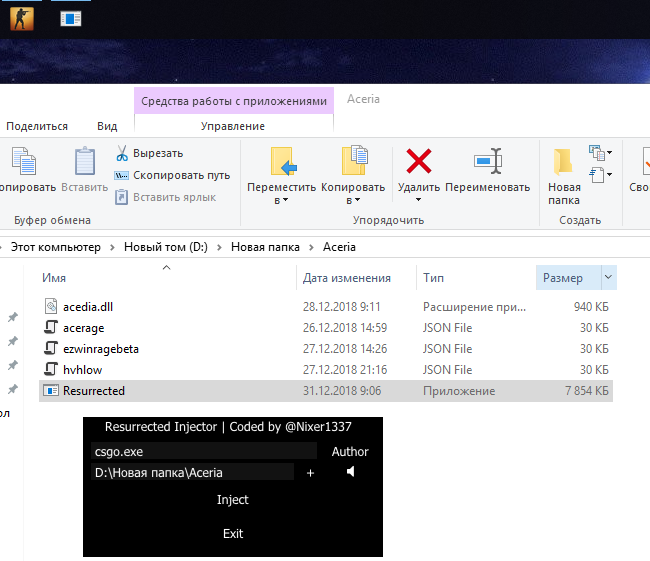Click the Paste shortcut (Вставить ярлык) icon

(x=121, y=197)
